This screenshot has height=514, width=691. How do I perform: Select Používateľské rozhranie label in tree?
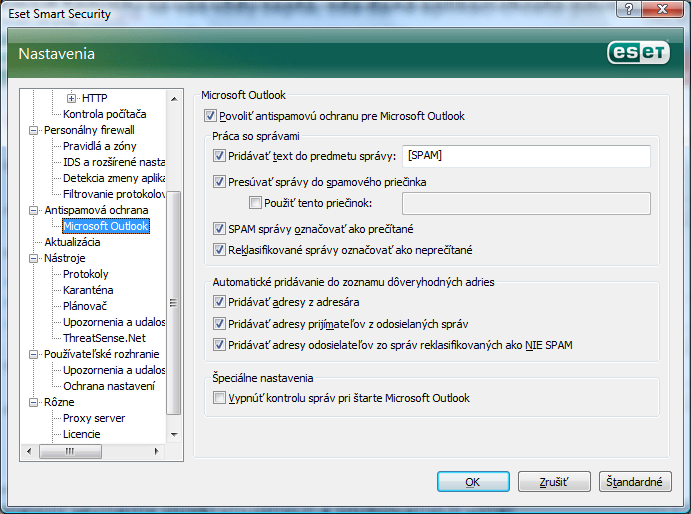(x=101, y=354)
